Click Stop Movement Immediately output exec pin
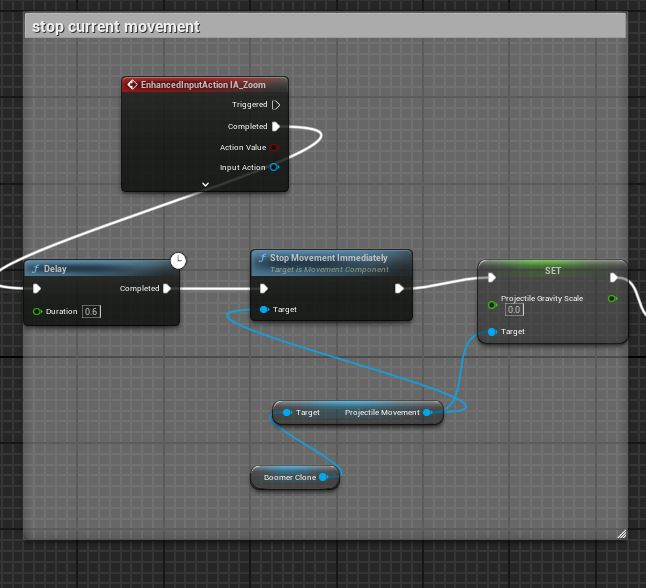This screenshot has width=646, height=588. [399, 289]
